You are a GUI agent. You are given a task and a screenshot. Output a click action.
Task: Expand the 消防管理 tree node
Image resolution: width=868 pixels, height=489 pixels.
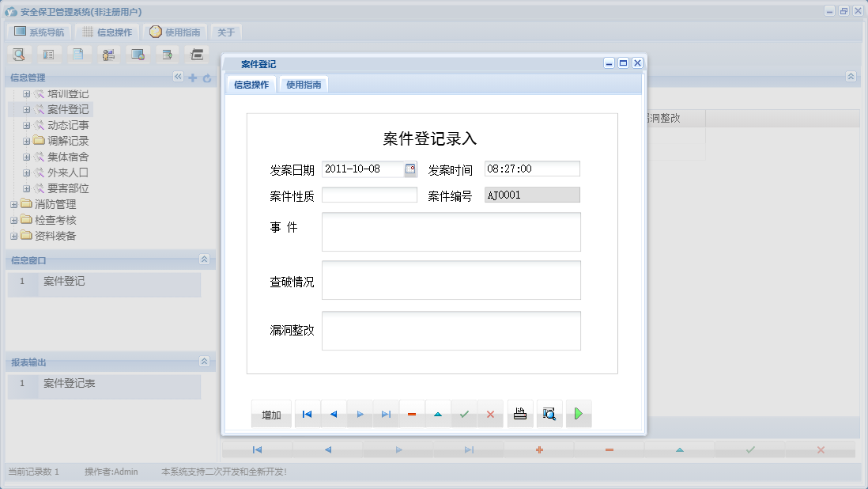point(13,204)
